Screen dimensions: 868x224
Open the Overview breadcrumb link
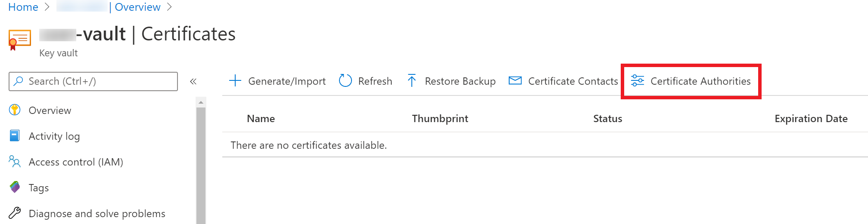click(x=137, y=7)
